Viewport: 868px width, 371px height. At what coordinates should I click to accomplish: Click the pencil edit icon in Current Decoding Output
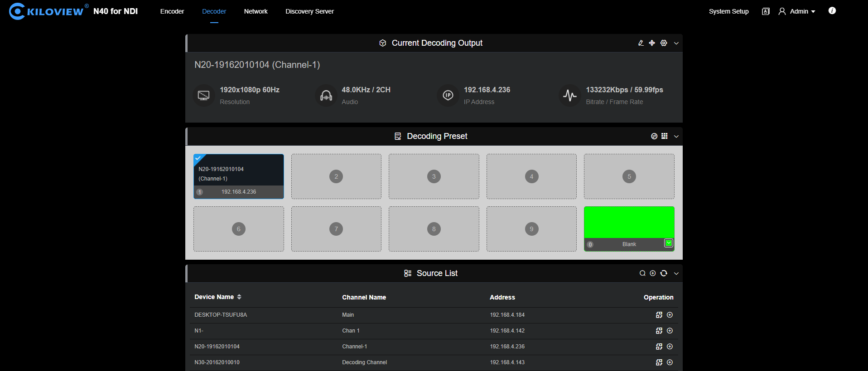(641, 43)
